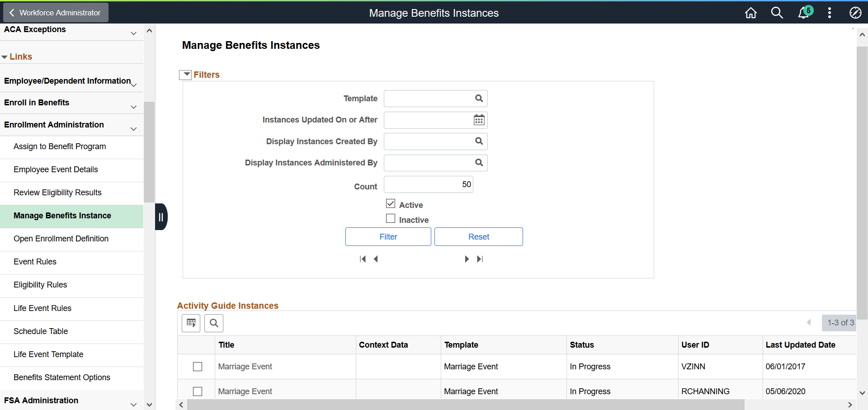Viewport: 868px width, 410px height.
Task: Click the horizontal scrollbar at the bottom
Action: coord(466,405)
